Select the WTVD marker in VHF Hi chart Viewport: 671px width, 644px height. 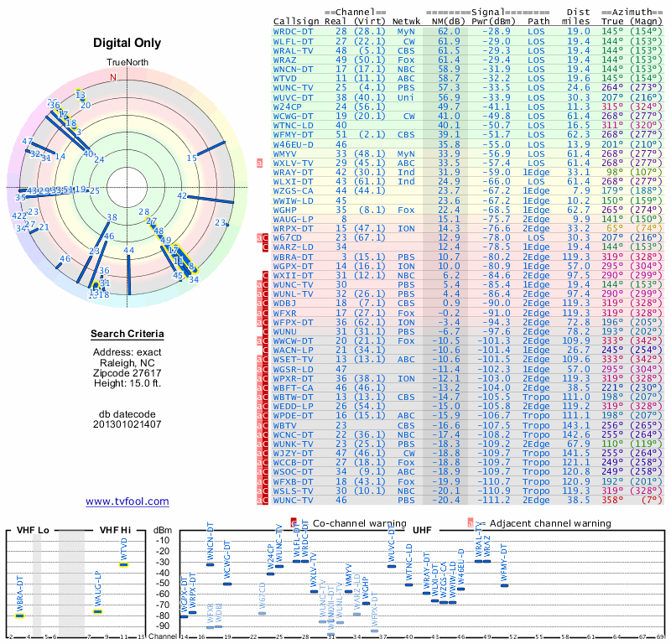click(123, 564)
